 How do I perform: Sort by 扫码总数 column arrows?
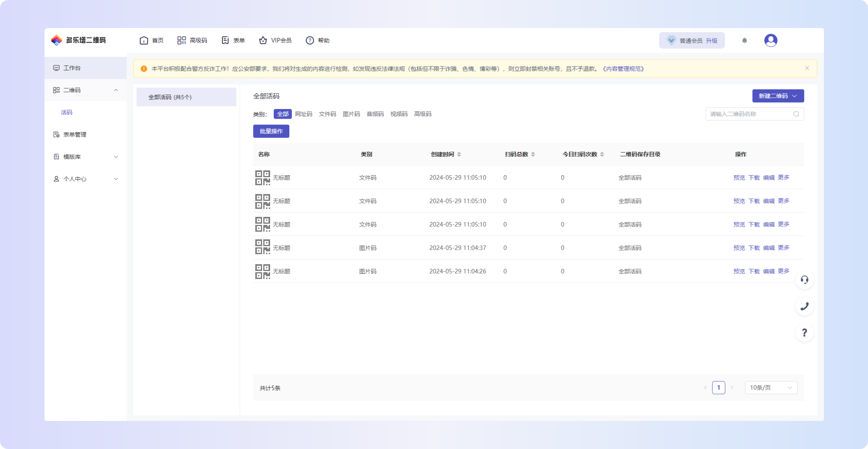[533, 154]
